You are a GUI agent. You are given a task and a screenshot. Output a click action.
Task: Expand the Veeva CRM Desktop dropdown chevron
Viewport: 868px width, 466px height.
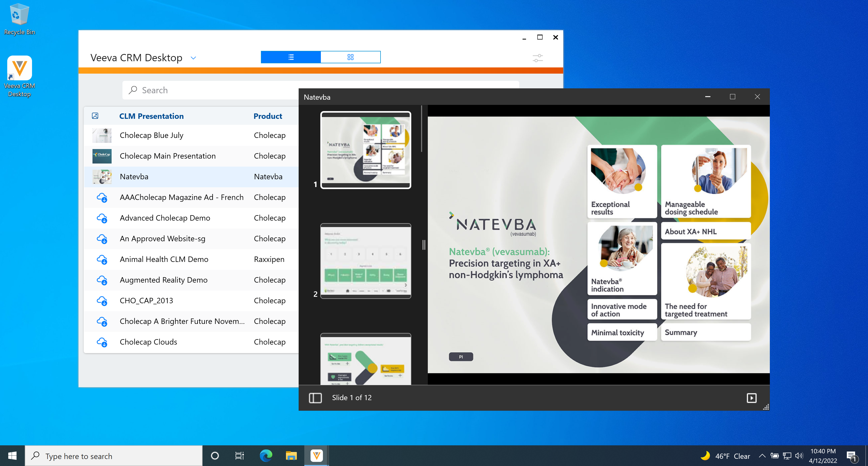tap(193, 58)
